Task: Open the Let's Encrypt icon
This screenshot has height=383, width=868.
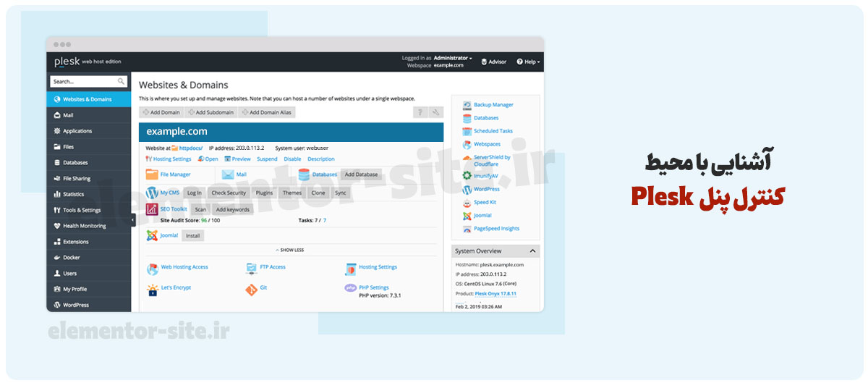Action: [153, 290]
